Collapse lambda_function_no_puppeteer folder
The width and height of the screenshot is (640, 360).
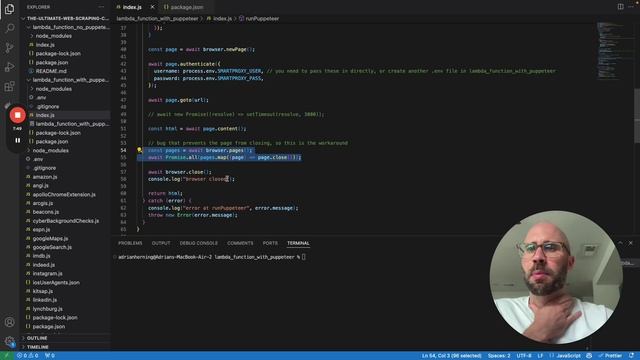pyautogui.click(x=65, y=27)
